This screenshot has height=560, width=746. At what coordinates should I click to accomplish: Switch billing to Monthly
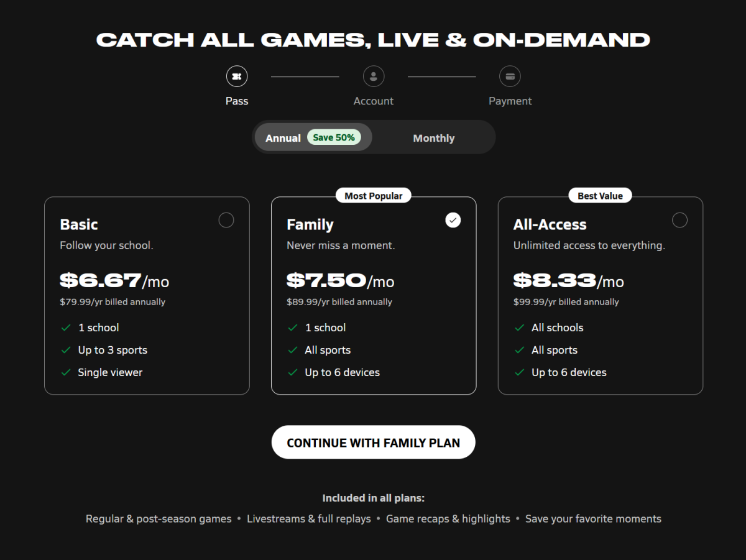[x=434, y=138]
